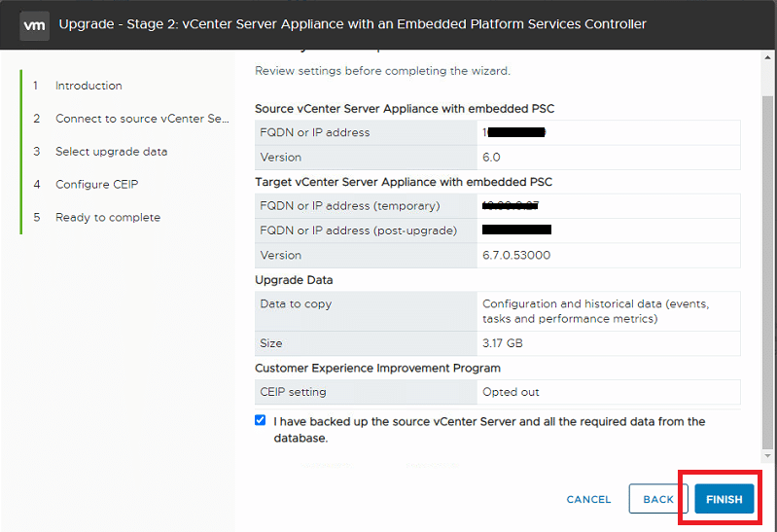
Task: Click the BACK button
Action: (658, 499)
